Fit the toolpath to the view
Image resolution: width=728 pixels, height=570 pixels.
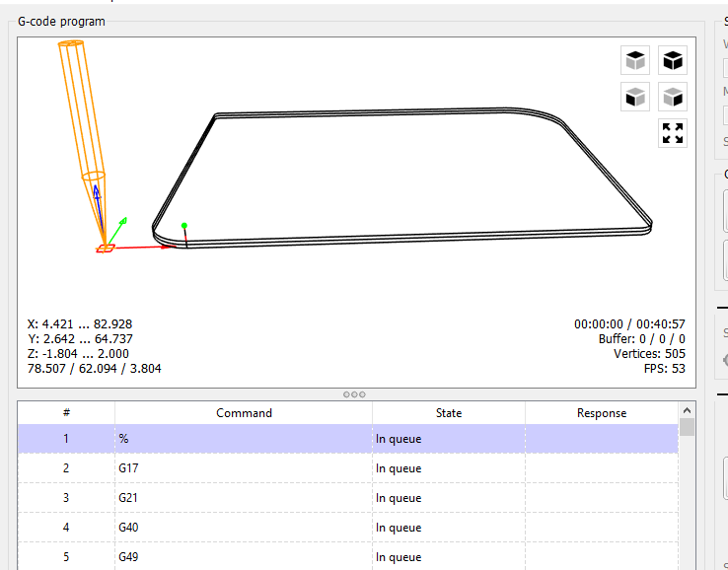coord(673,134)
